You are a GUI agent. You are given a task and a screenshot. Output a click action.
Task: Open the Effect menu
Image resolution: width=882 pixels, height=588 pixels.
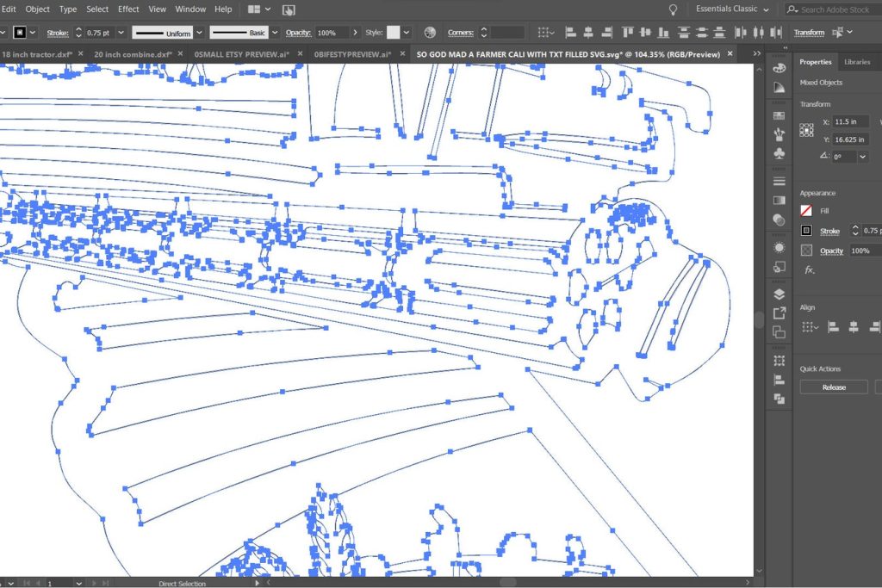[x=128, y=9]
